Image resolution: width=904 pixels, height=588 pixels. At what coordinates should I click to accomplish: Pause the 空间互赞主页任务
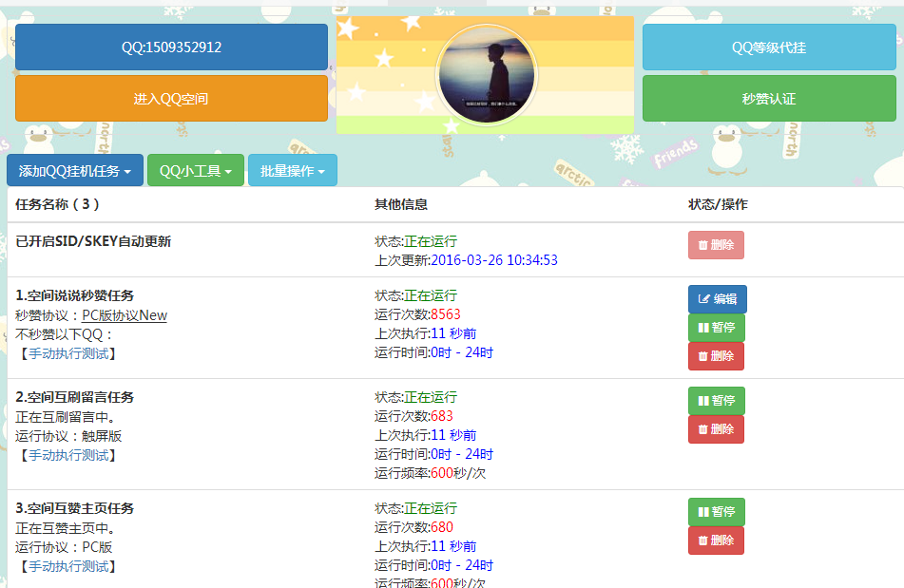[x=716, y=512]
